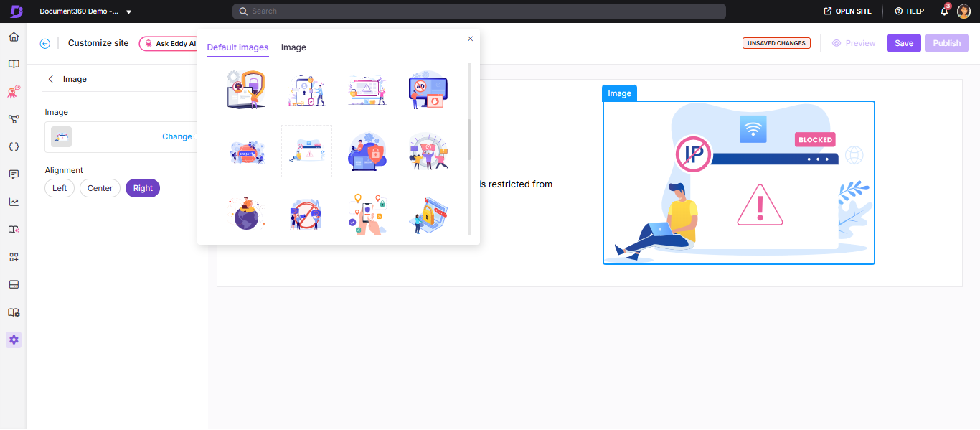Select the monitor warning triangle image

(x=367, y=90)
